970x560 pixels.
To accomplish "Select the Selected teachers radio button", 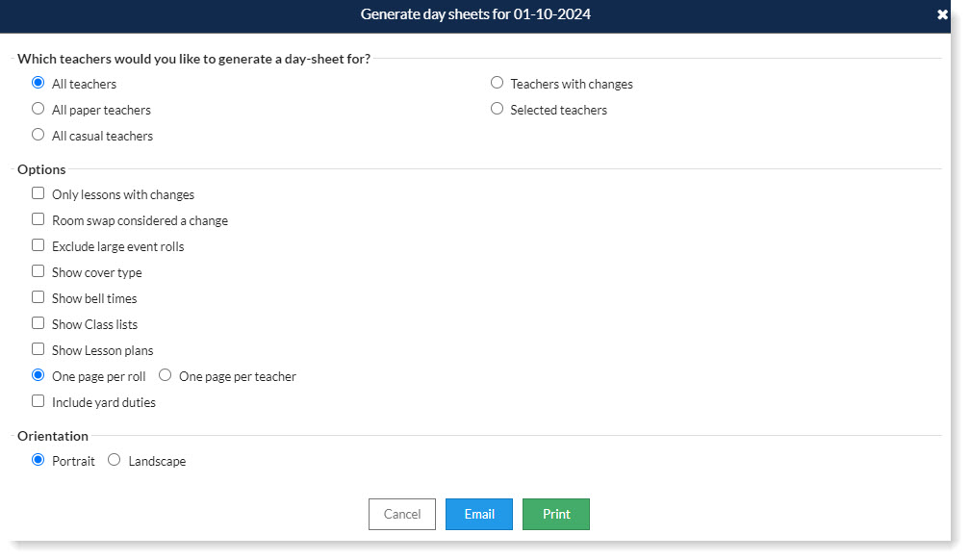I will (x=497, y=109).
